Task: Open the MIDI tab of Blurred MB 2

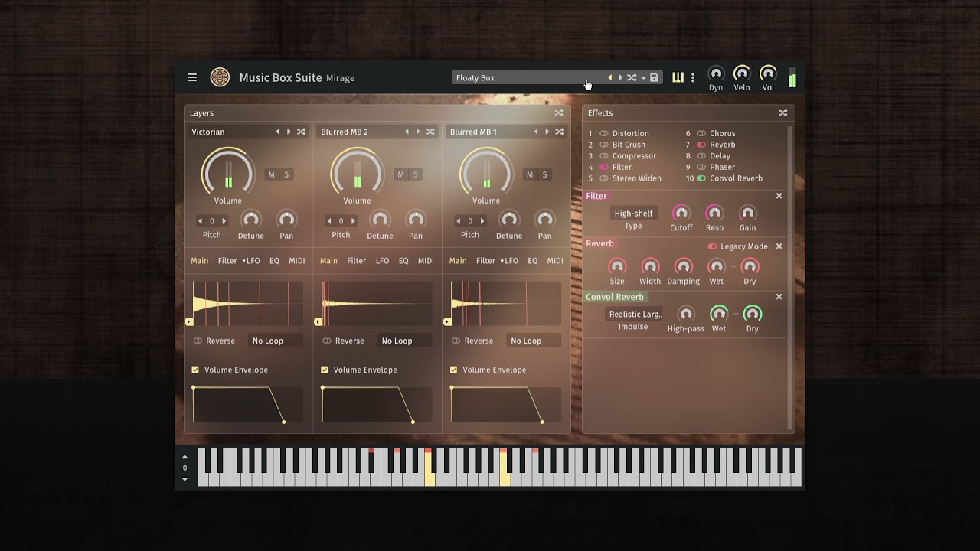Action: 426,261
